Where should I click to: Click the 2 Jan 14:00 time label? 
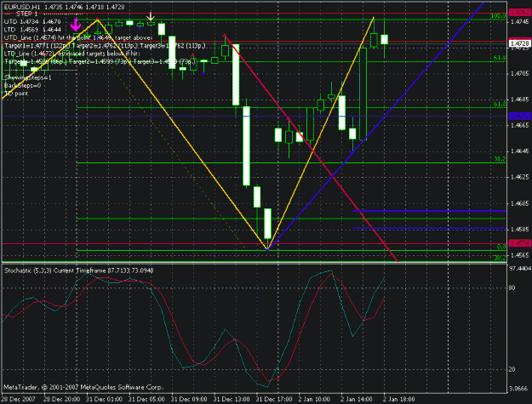pos(357,399)
